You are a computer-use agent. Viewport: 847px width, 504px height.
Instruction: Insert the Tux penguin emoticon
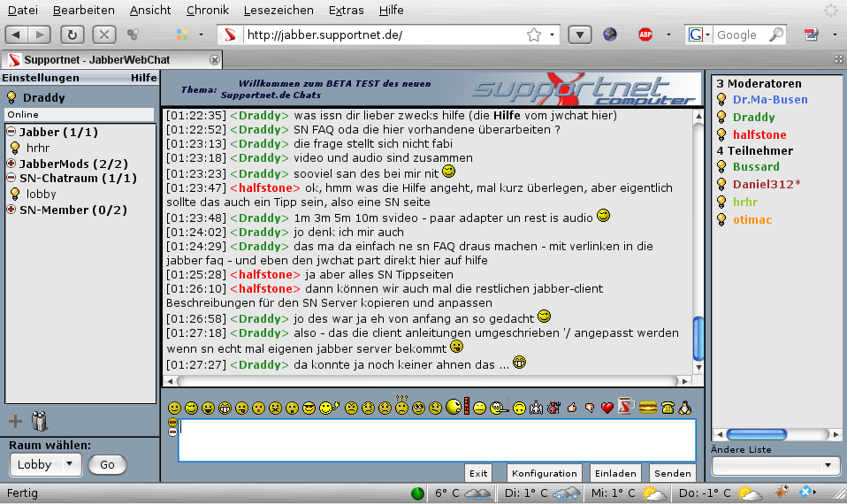click(x=685, y=408)
